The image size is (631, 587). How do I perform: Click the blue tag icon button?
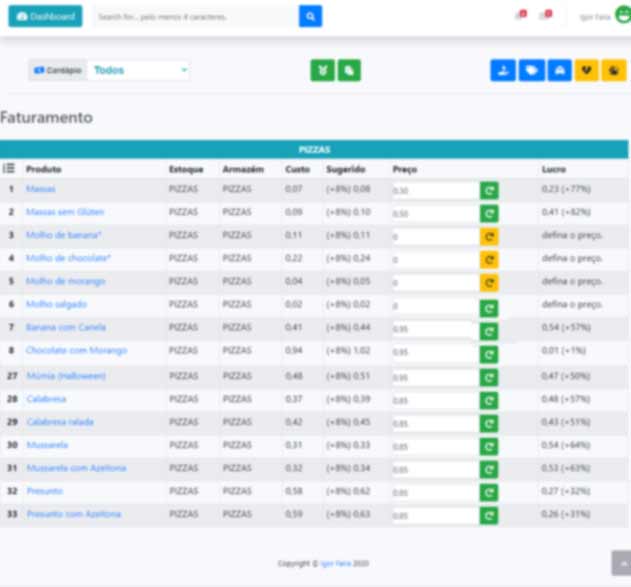point(531,71)
